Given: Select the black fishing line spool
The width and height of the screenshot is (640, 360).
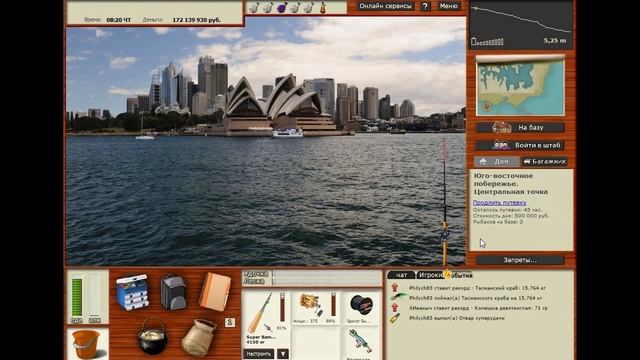Looking at the screenshot, I should (361, 305).
